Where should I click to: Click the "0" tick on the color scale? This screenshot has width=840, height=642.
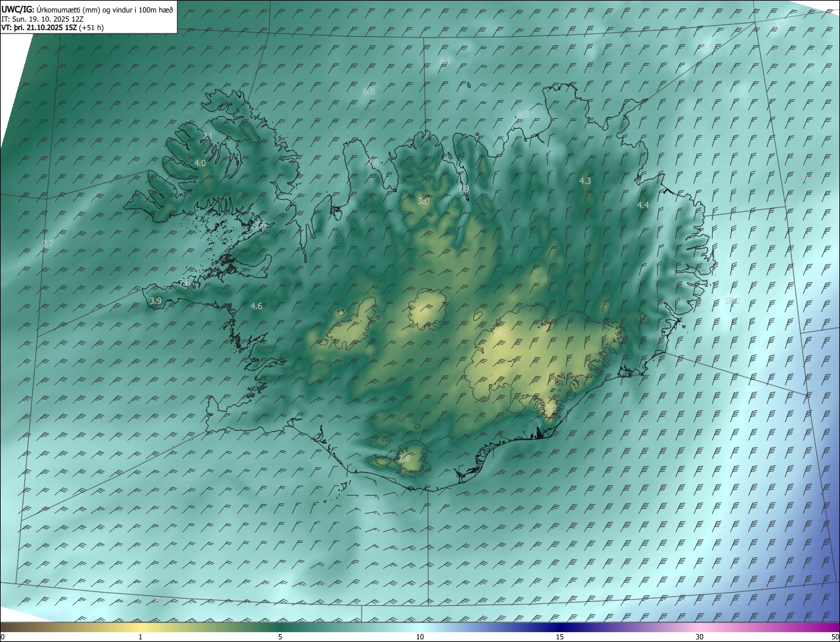(x=3, y=637)
